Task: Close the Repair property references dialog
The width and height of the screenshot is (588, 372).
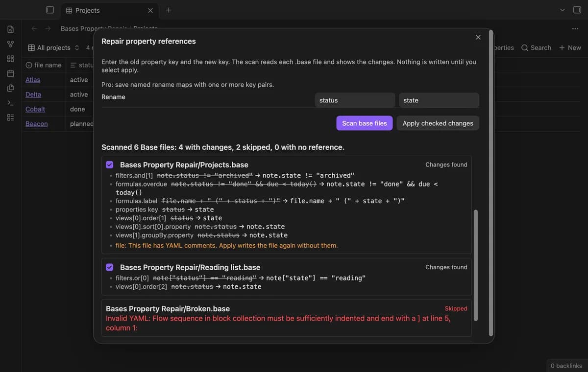Action: 478,37
